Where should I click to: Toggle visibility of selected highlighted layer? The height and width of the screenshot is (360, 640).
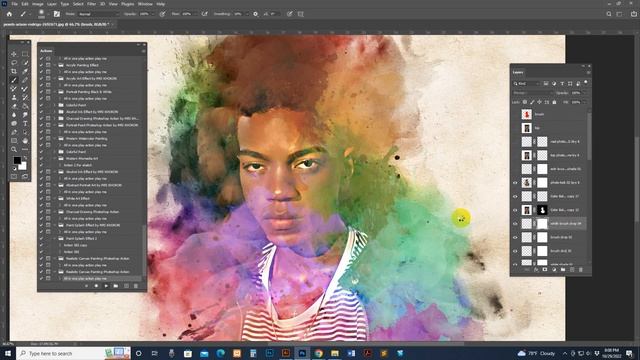pos(515,224)
